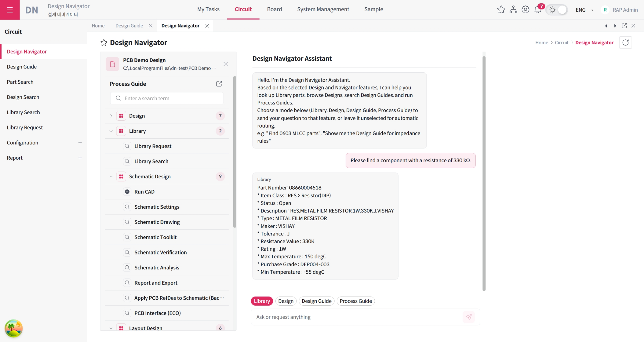The image size is (644, 342).
Task: Select the Process Guide mode chip
Action: [x=356, y=301]
